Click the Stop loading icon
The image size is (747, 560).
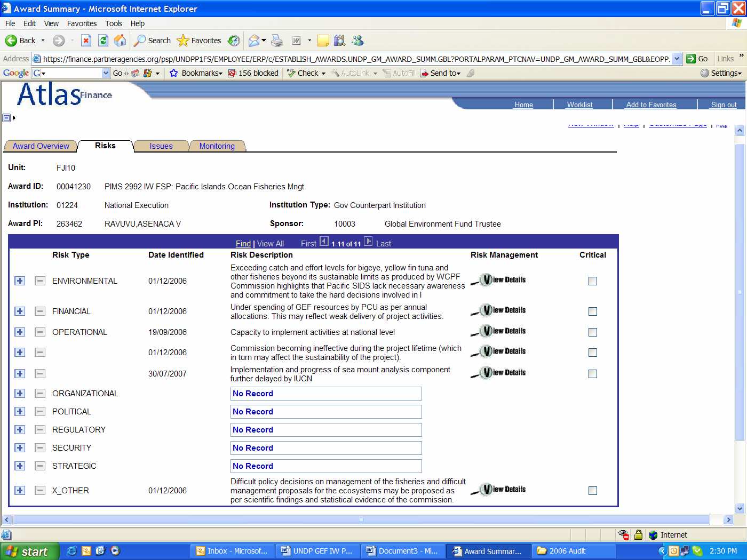click(86, 41)
